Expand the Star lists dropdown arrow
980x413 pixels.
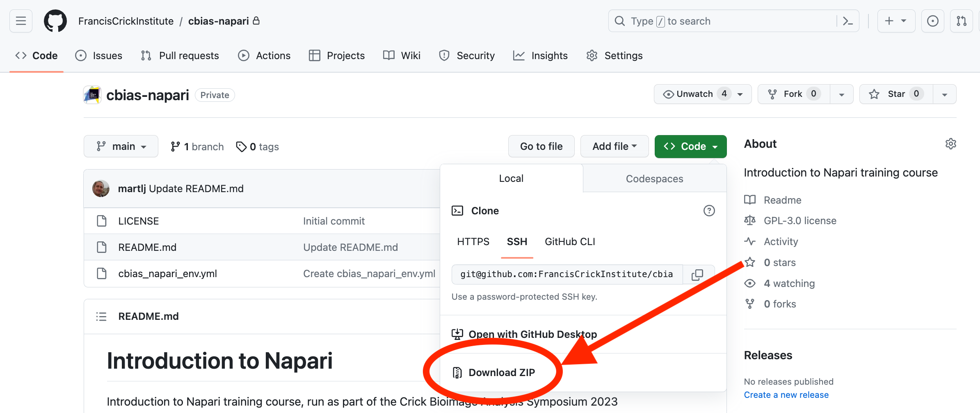point(945,94)
